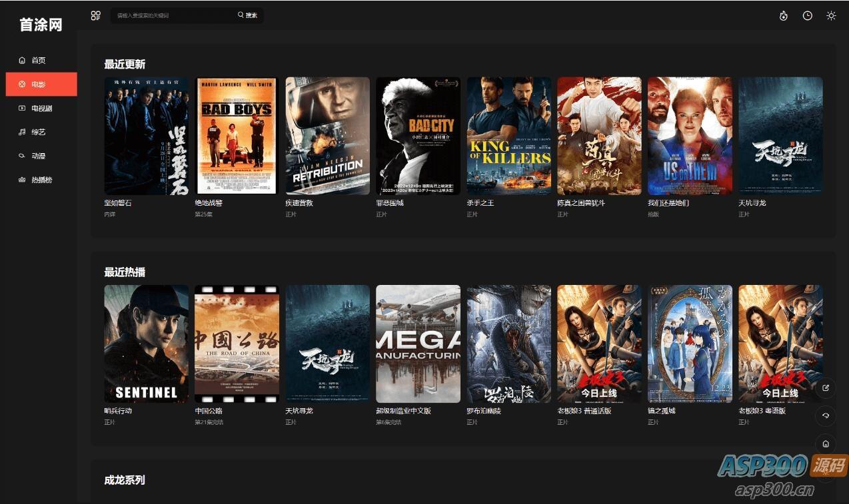The image size is (849, 504).
Task: Click the magnifier 搜索 button
Action: pos(247,15)
